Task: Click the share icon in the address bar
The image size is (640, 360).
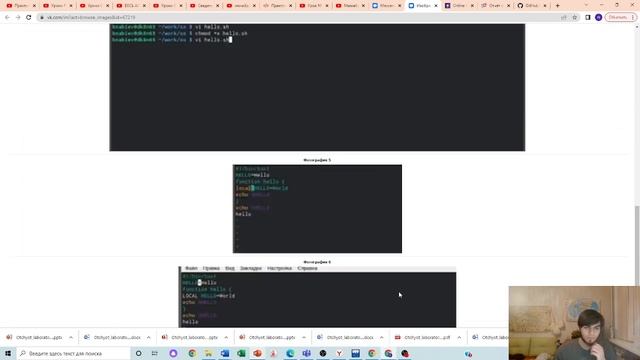Action: pyautogui.click(x=564, y=18)
